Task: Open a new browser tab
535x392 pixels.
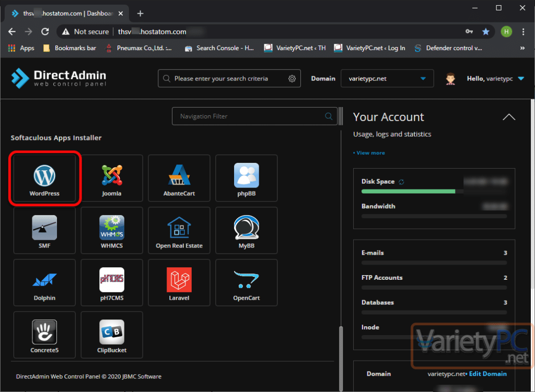Action: pyautogui.click(x=140, y=14)
